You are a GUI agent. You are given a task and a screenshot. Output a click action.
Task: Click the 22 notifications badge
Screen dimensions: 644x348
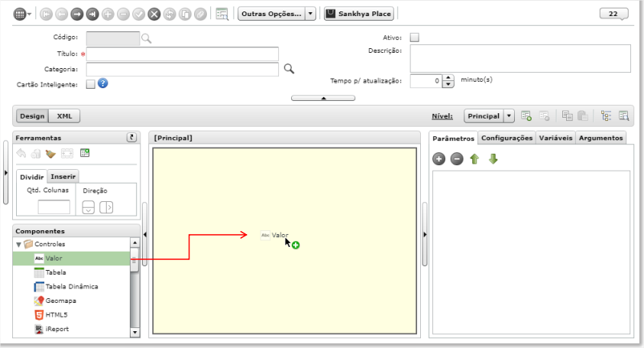coord(613,14)
